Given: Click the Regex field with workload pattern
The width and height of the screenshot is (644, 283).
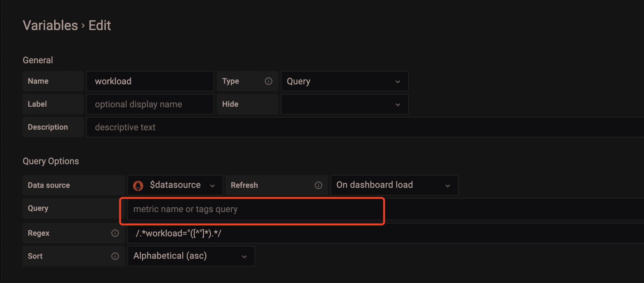Looking at the screenshot, I should [x=224, y=233].
